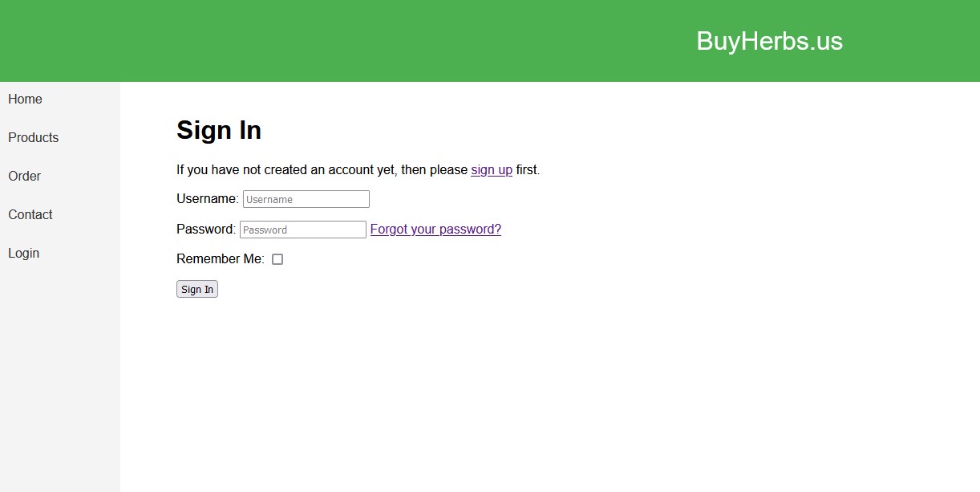The height and width of the screenshot is (492, 980).
Task: Follow the 'sign up' link
Action: click(492, 170)
